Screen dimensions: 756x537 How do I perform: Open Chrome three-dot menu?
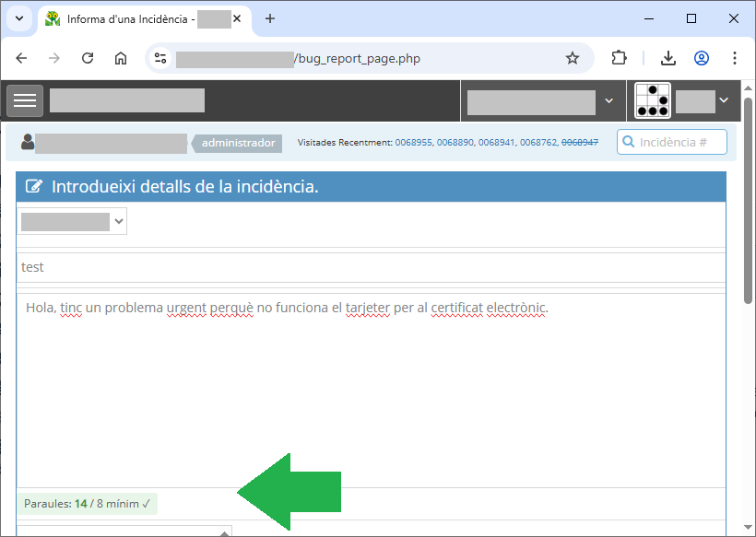[x=734, y=58]
